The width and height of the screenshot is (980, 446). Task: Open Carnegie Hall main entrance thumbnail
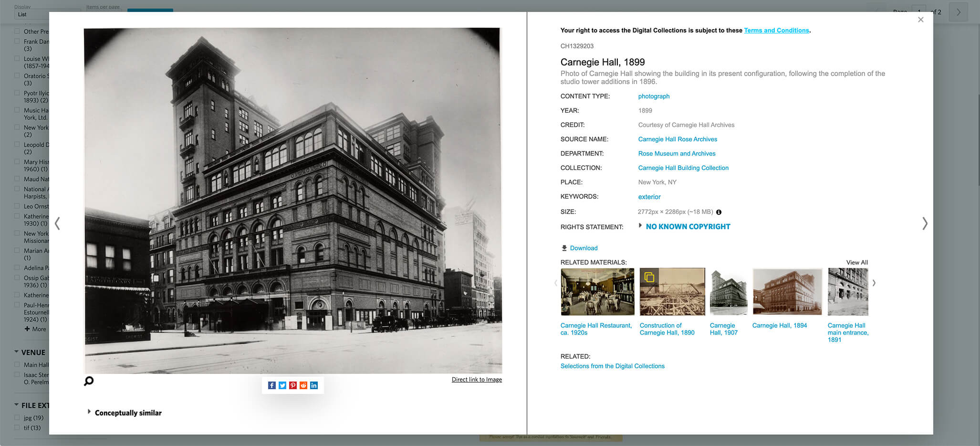tap(848, 292)
